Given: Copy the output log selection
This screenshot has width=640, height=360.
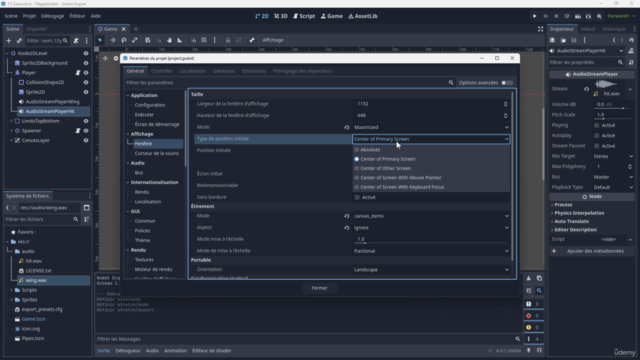Looking at the screenshot, I should pos(539,278).
